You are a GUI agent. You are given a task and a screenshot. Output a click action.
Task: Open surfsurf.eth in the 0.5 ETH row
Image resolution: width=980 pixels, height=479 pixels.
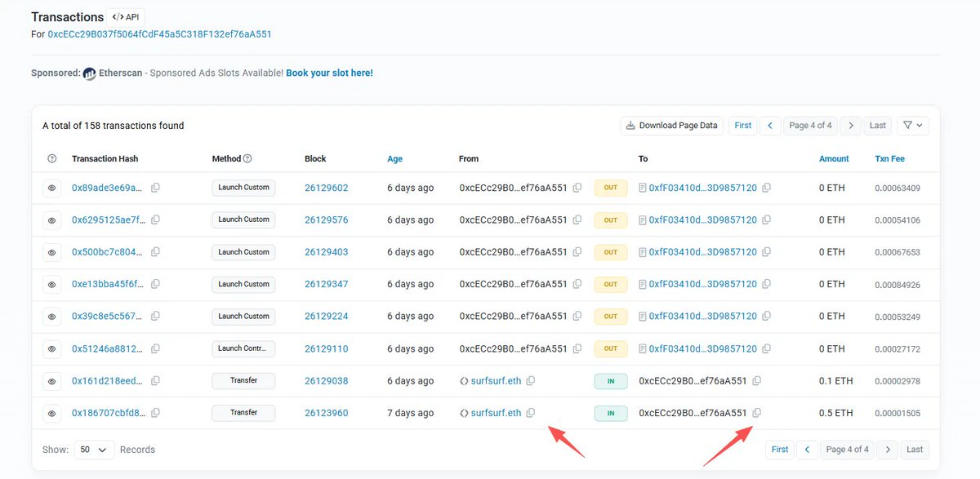[x=496, y=413]
